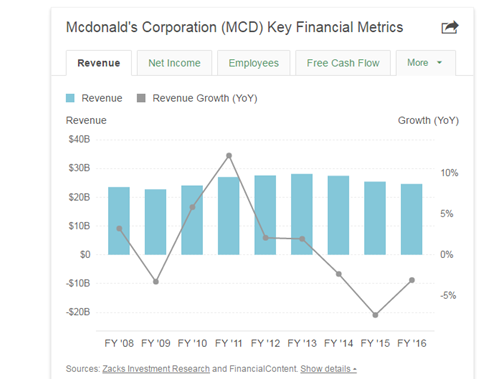This screenshot has width=481, height=381.
Task: Click the Revenue legend text label
Action: coord(102,98)
